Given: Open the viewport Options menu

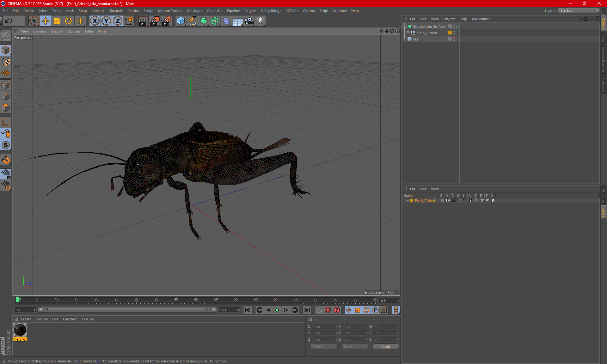Looking at the screenshot, I should tap(74, 31).
